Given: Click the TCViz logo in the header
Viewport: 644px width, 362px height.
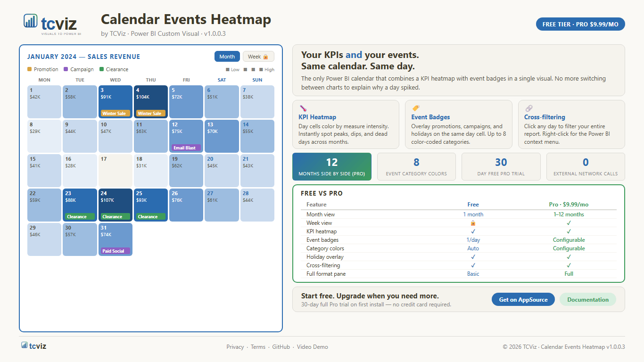Looking at the screenshot, I should (52, 24).
